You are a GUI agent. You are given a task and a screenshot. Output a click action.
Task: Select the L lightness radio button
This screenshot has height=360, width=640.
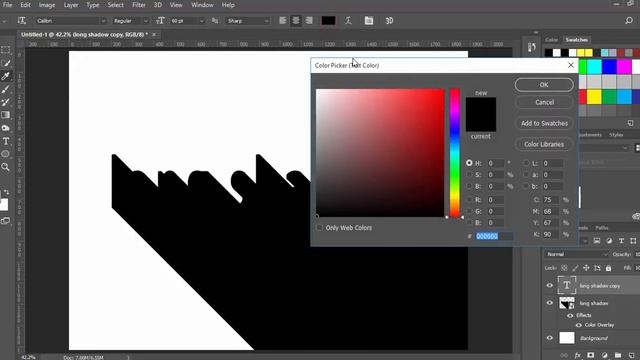tap(526, 163)
